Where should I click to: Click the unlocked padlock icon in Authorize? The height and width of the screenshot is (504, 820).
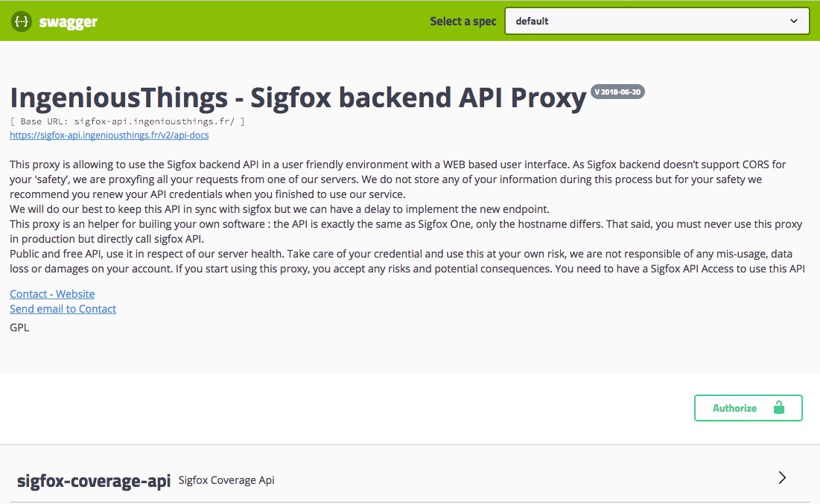pos(779,407)
